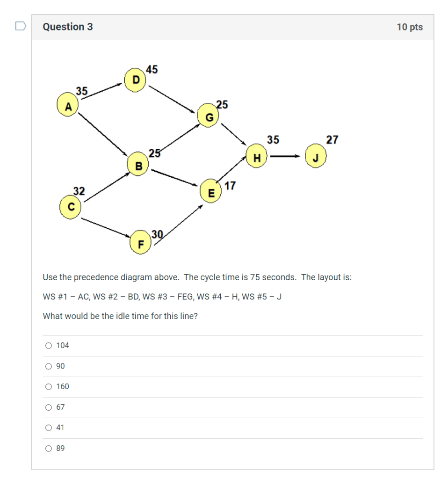Click the node labeled D in the diagram
The width and height of the screenshot is (448, 479).
point(135,80)
